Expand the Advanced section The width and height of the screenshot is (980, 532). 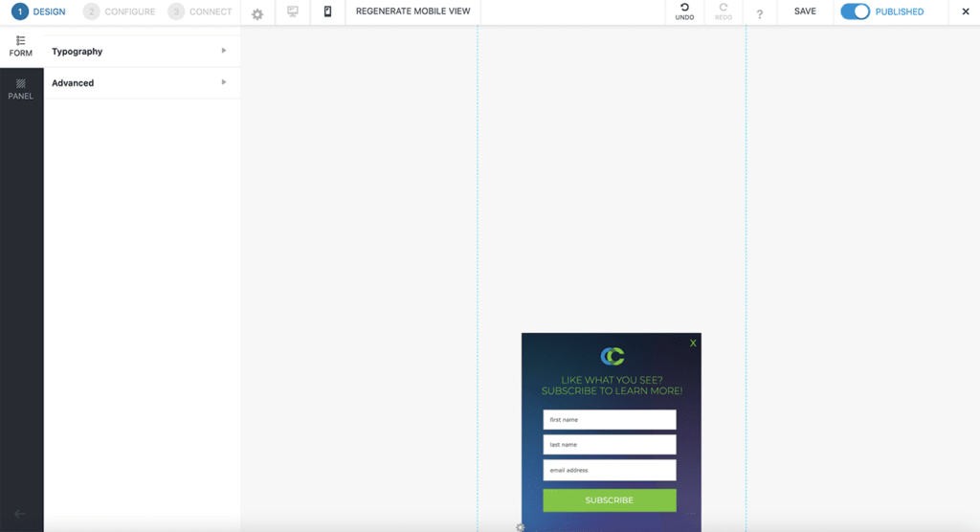tap(142, 82)
